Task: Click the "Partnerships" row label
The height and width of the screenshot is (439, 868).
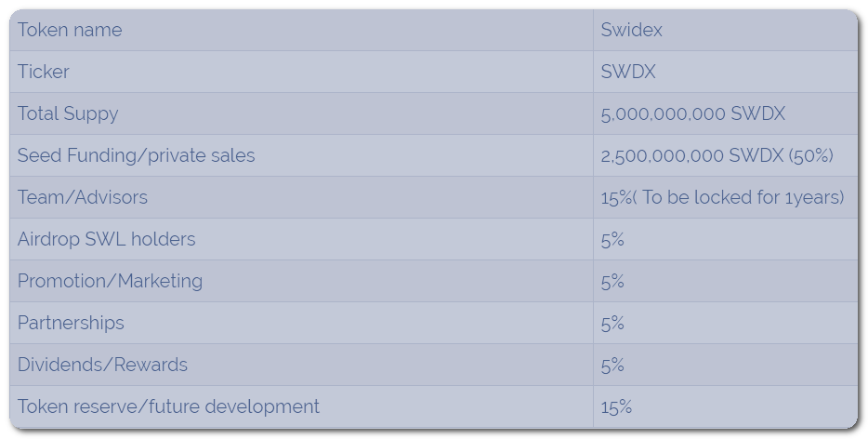Action: click(x=71, y=323)
